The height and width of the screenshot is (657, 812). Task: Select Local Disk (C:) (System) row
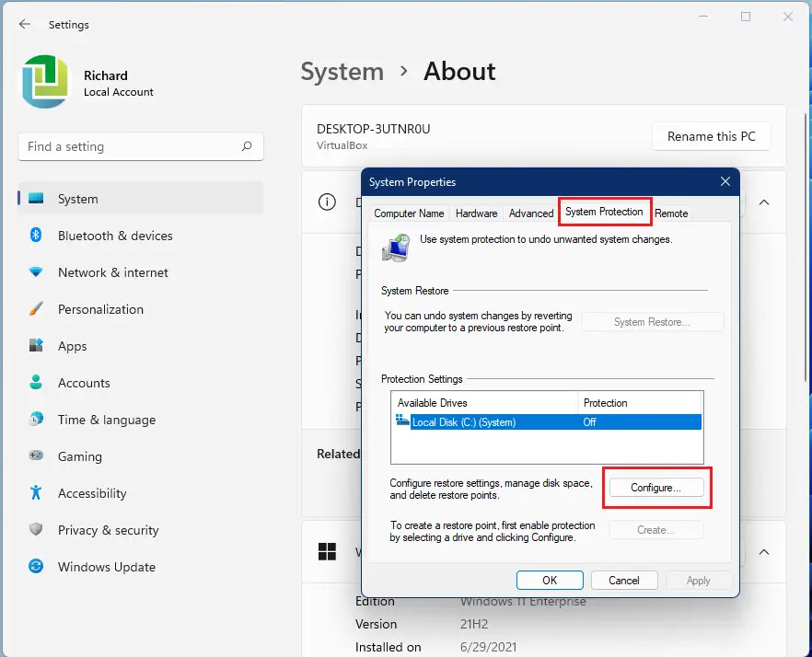[x=548, y=422]
